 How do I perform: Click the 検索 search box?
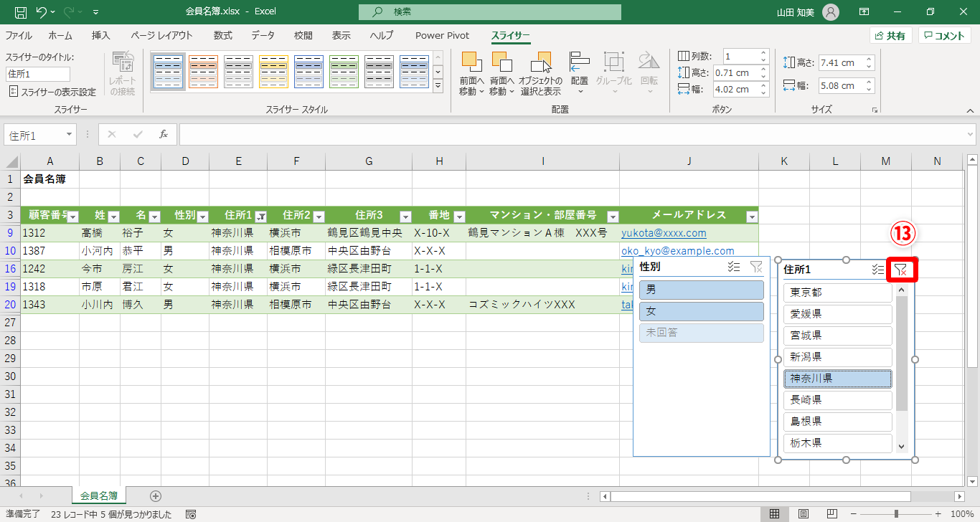pos(490,12)
